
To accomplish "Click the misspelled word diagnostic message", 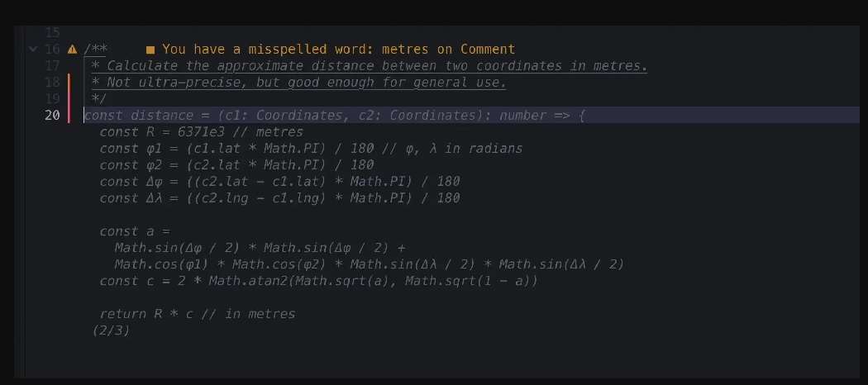I will [x=338, y=50].
